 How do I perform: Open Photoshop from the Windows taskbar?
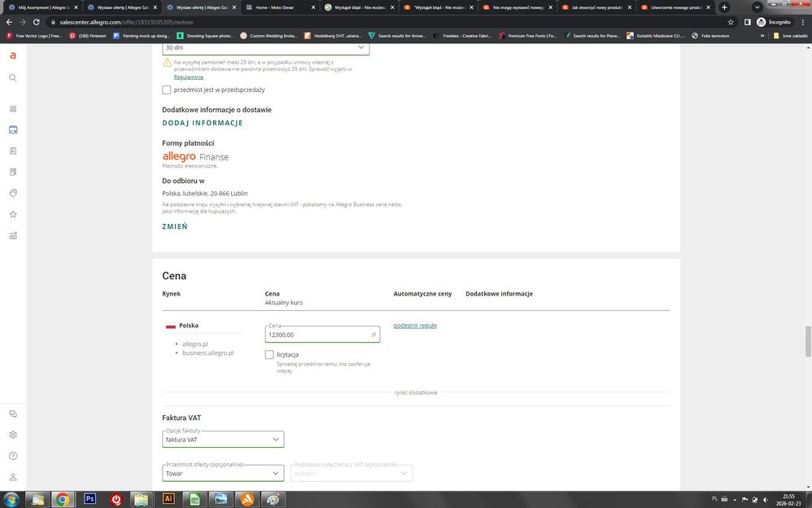pyautogui.click(x=90, y=499)
